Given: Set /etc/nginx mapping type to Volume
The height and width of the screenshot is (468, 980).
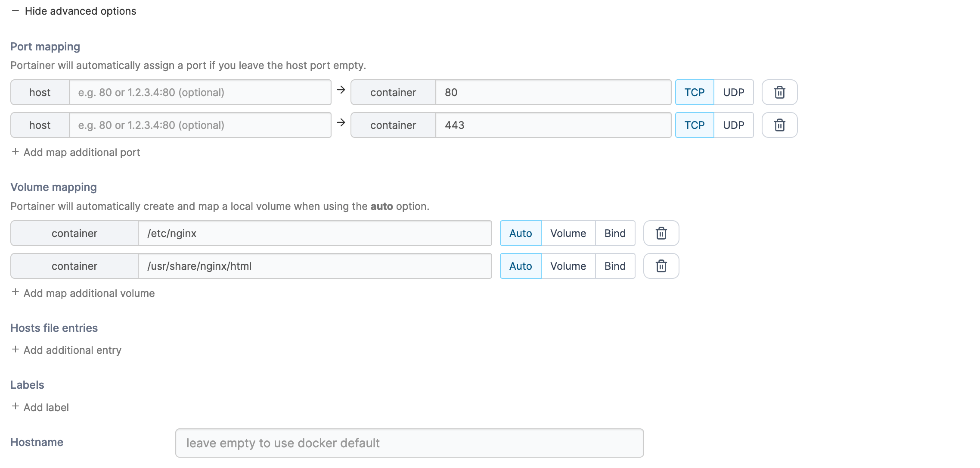Looking at the screenshot, I should click(568, 233).
